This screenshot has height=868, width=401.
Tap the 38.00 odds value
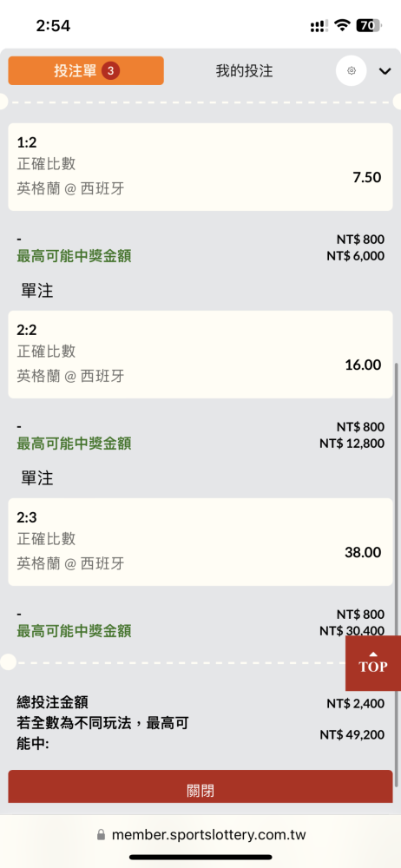(363, 552)
